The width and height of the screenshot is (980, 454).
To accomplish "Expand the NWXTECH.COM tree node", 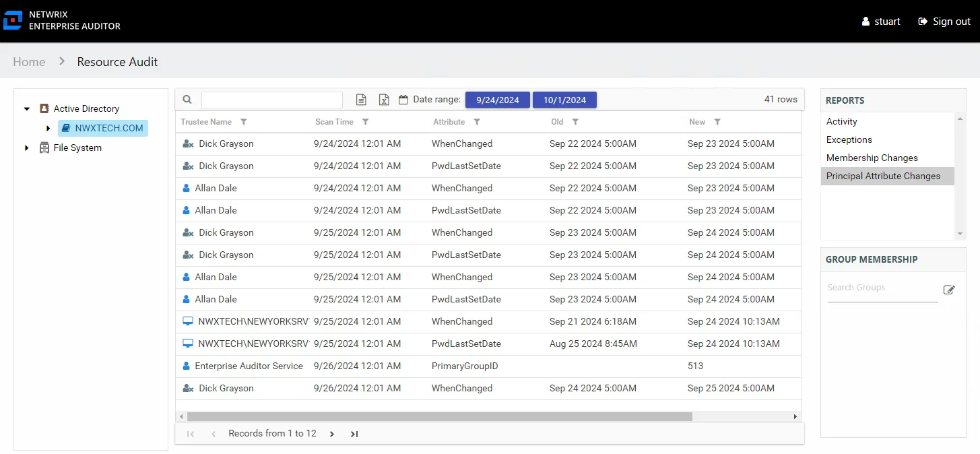I will point(48,128).
